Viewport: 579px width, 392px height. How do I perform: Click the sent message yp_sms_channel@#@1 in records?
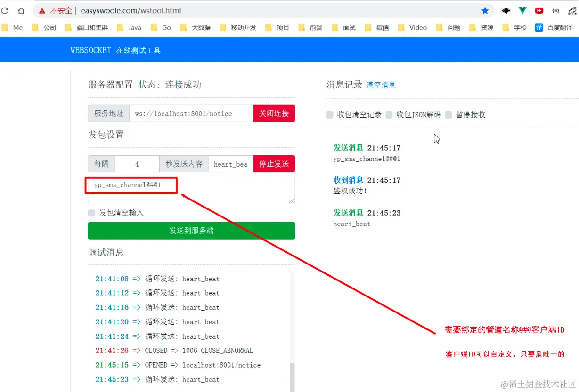click(367, 159)
